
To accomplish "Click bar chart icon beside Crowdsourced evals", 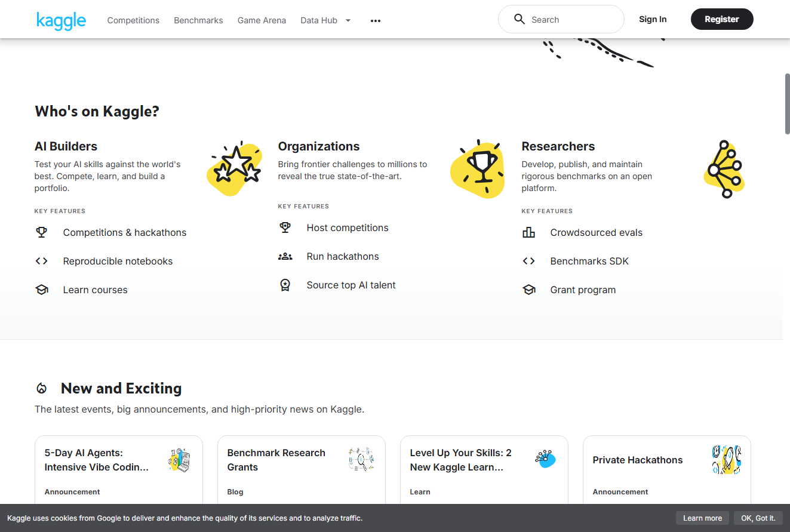I will (528, 232).
